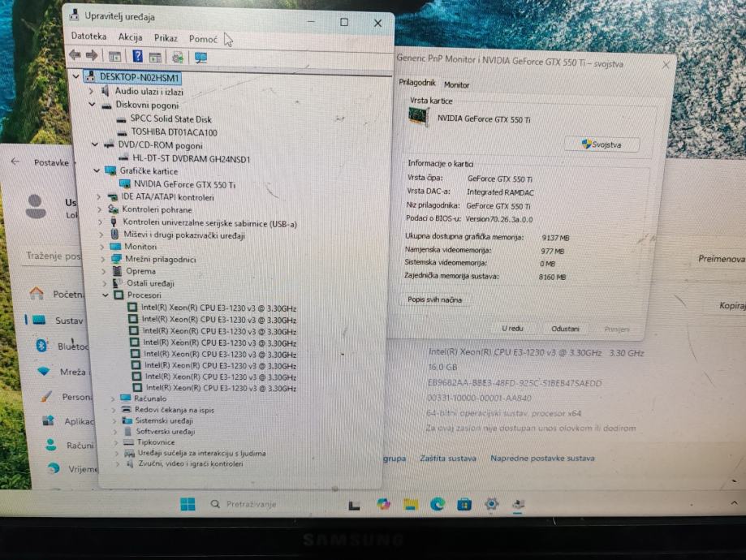The height and width of the screenshot is (560, 746).
Task: Collapse Grafičke kartice
Action: tap(97, 170)
